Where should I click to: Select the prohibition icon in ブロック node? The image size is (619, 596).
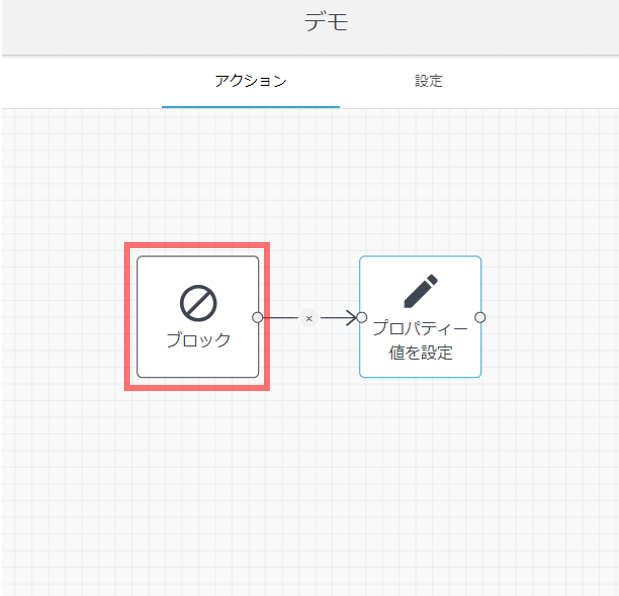[x=198, y=302]
